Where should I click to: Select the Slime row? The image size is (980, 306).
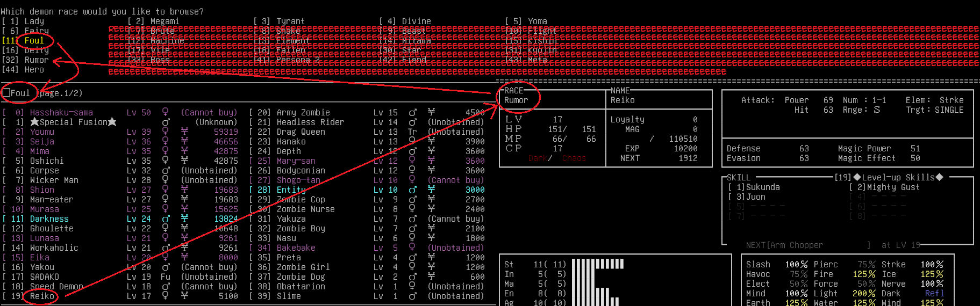click(367, 296)
